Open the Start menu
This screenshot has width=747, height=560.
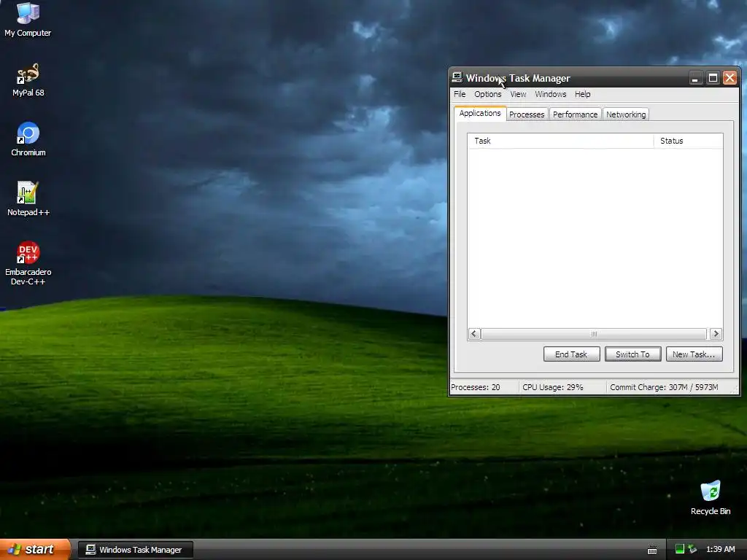pyautogui.click(x=35, y=549)
